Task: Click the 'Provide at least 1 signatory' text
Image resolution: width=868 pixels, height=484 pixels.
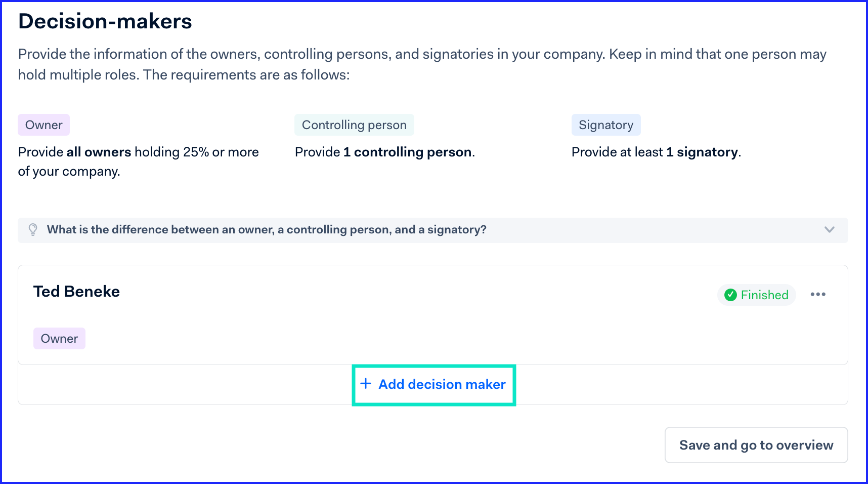Action: coord(656,152)
